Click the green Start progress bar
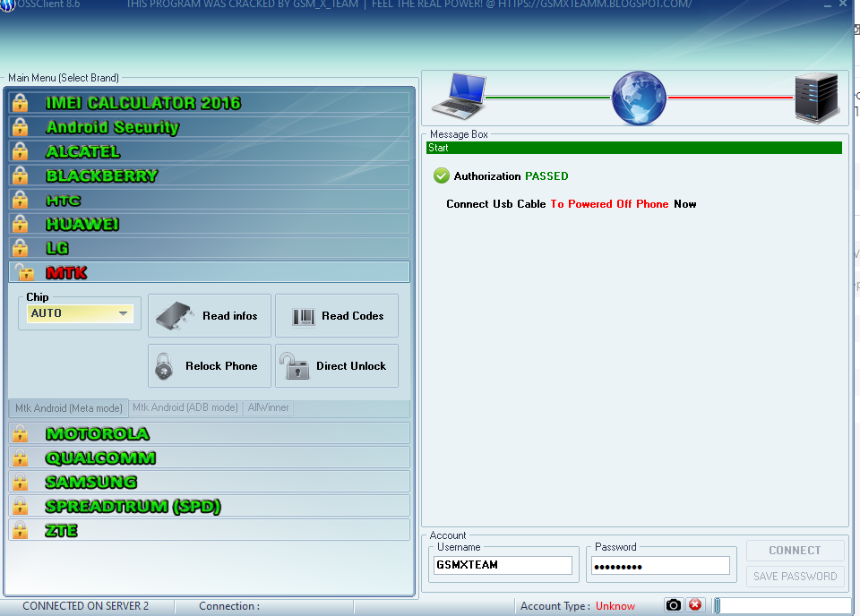Image resolution: width=860 pixels, height=616 pixels. [634, 148]
